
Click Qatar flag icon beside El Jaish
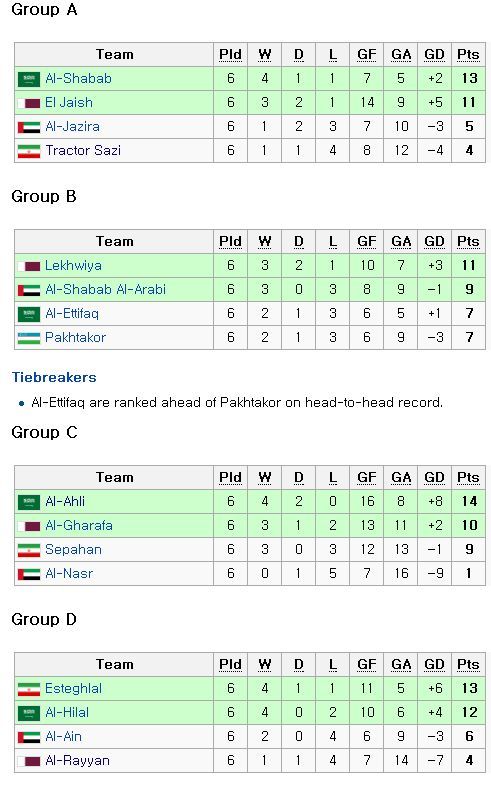coord(29,103)
